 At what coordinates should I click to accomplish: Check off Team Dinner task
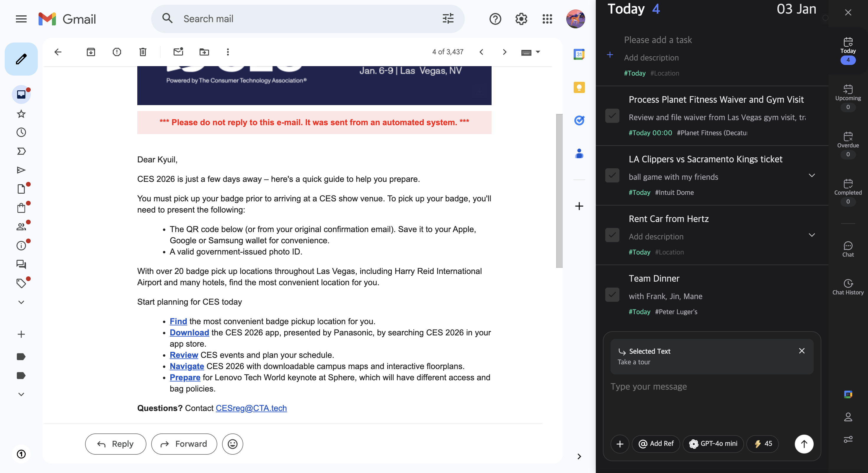tap(612, 295)
